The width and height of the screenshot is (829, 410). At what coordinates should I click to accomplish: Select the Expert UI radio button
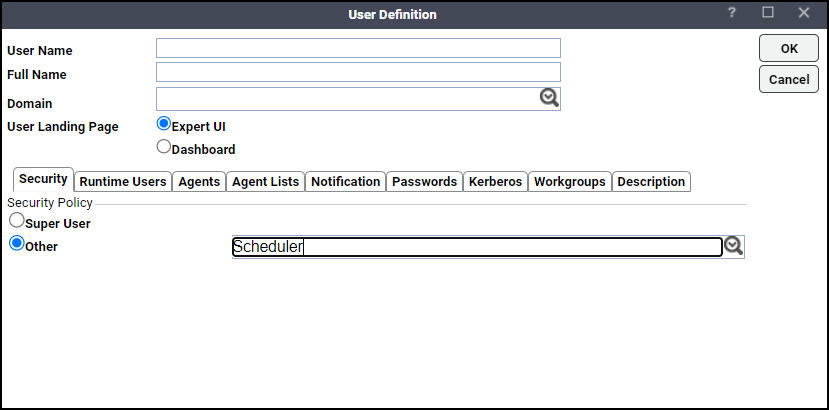click(x=164, y=124)
